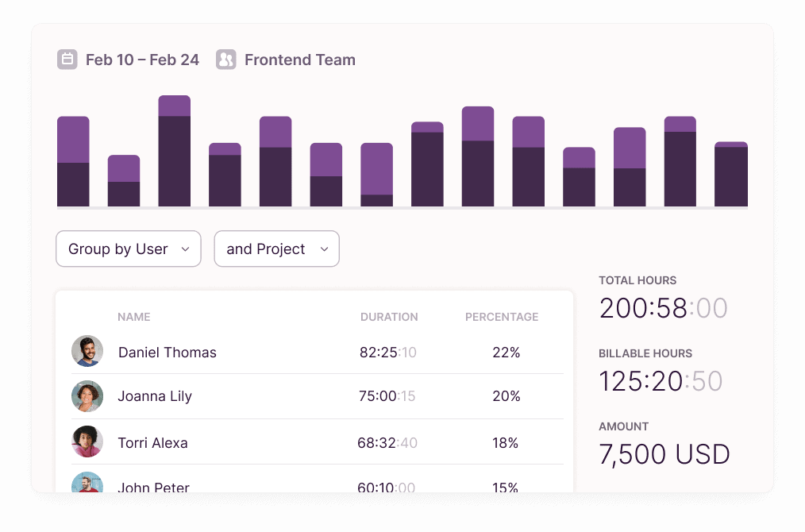Click the Name column header
The image size is (805, 532).
coord(133,317)
